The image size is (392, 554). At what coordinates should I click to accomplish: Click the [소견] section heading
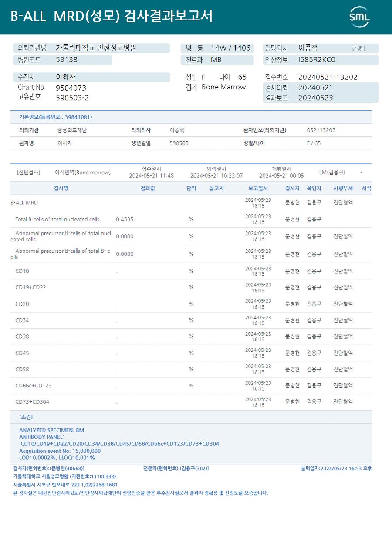point(26,417)
